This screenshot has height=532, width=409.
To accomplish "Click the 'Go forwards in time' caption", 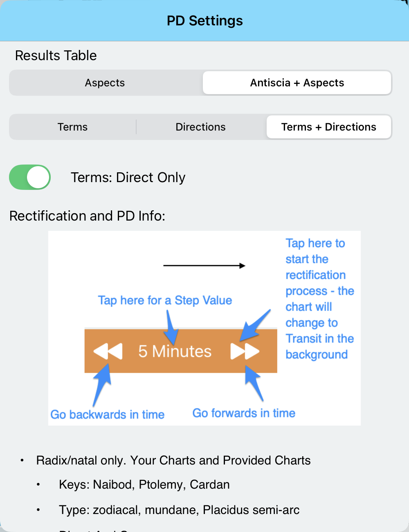I will (244, 413).
